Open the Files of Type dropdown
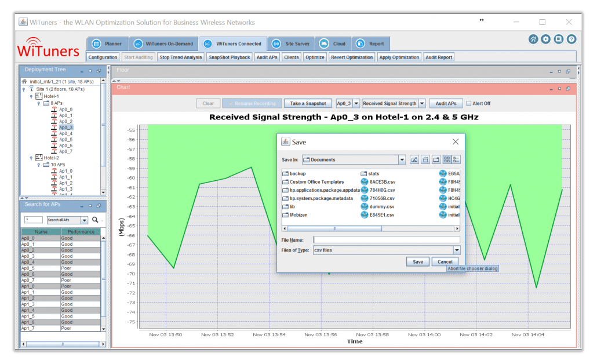 tap(457, 250)
